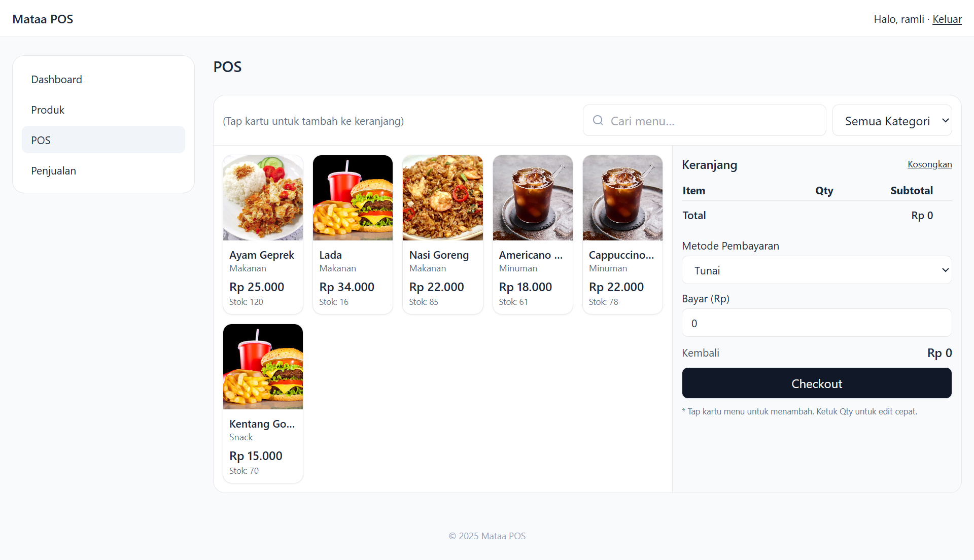The width and height of the screenshot is (974, 560).
Task: Add Ayam Geprek to the cart
Action: [x=263, y=234]
